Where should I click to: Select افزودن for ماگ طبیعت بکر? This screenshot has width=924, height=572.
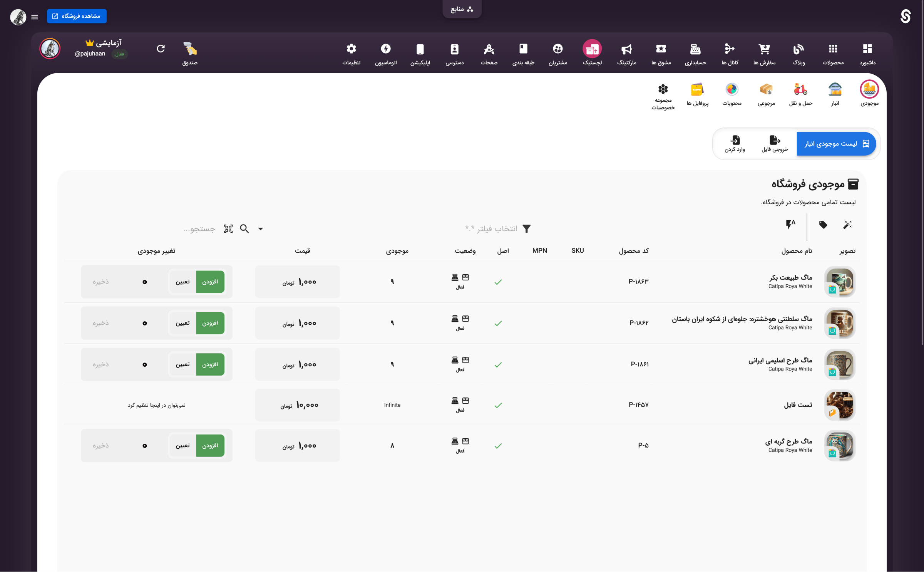click(x=210, y=282)
